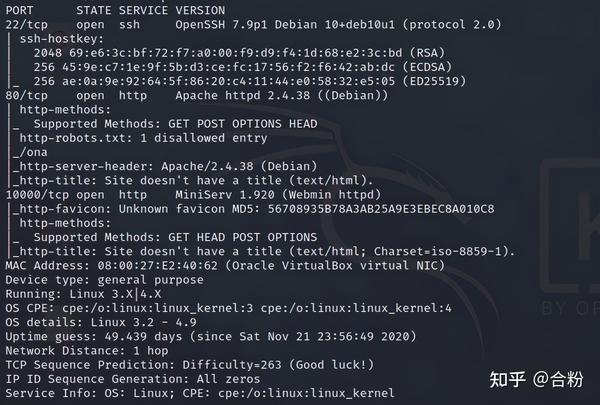
Task: Select the ECDSA hostkey fingerprint line
Action: (243, 67)
